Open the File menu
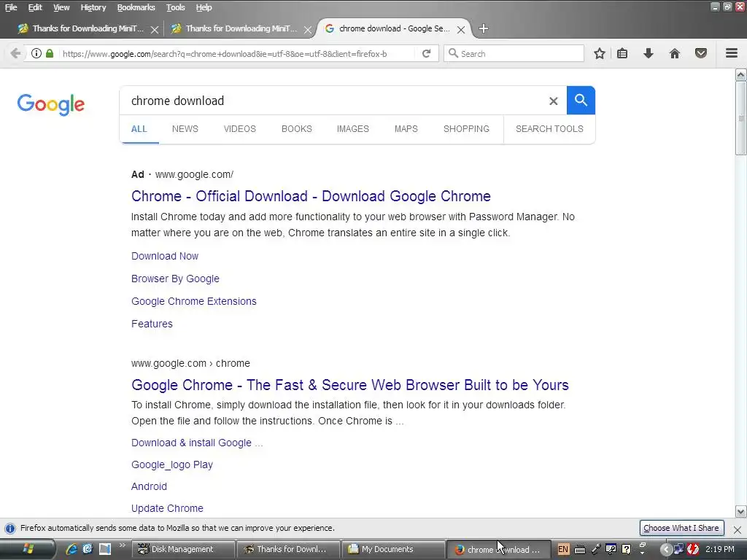Screen dimensions: 747x560 click(x=11, y=7)
